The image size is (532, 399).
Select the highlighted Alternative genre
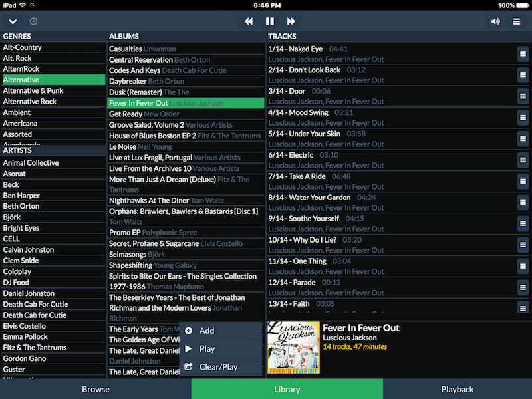[x=54, y=80]
